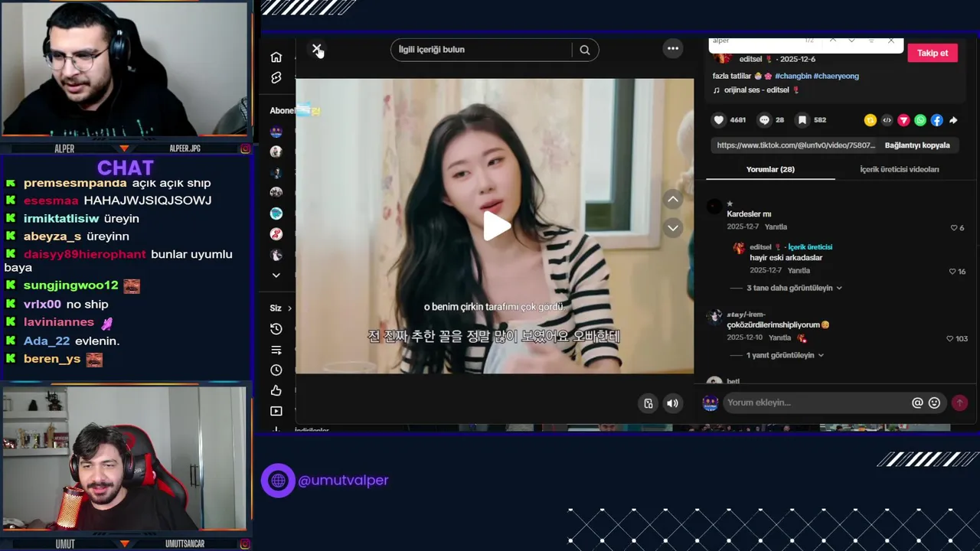This screenshot has height=551, width=980.
Task: Go to next video with down arrow
Action: coord(673,227)
